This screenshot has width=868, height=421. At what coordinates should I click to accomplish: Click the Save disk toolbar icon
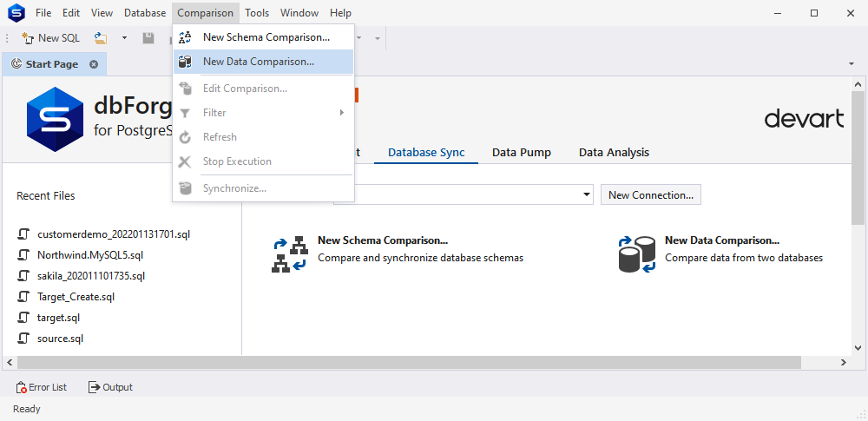pos(148,37)
